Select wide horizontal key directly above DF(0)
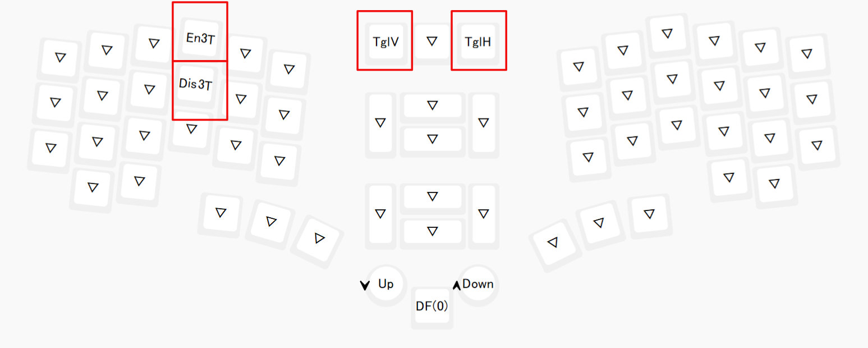The width and height of the screenshot is (868, 348). pos(432,231)
